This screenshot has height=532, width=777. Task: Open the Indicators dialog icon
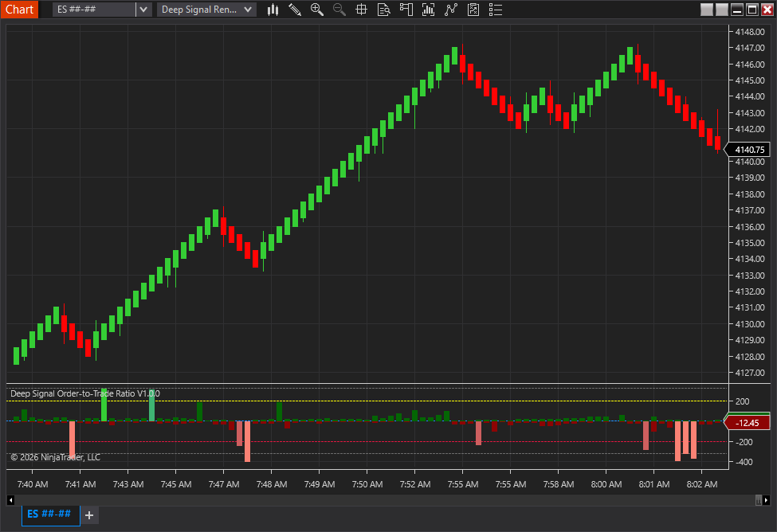428,10
